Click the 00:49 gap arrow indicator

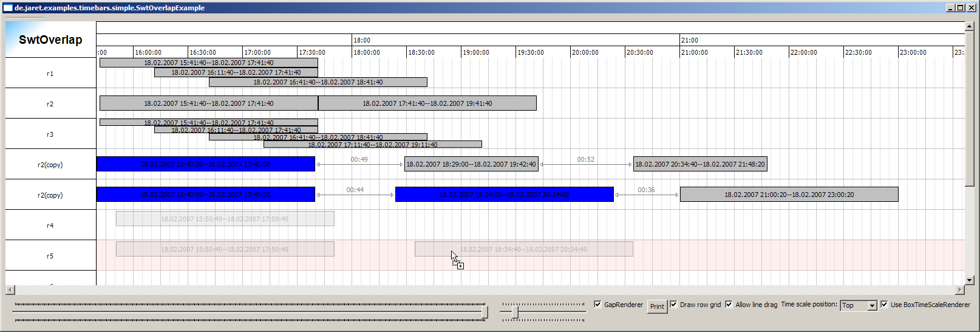[359, 164]
